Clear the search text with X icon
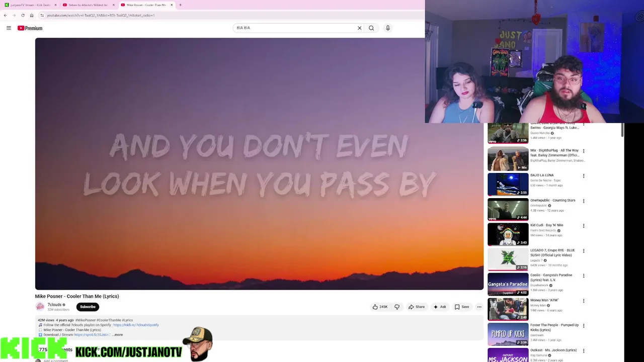The image size is (644, 362). tap(359, 28)
